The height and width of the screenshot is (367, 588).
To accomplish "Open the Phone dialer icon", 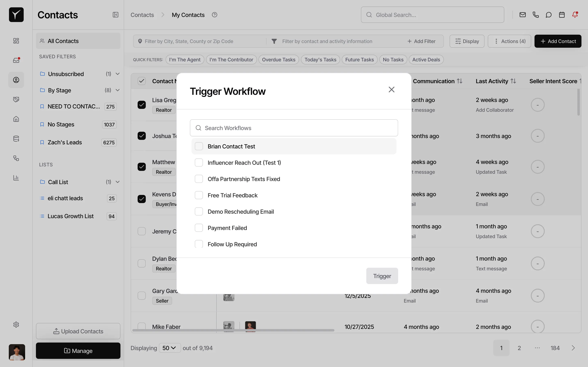I will (x=536, y=14).
